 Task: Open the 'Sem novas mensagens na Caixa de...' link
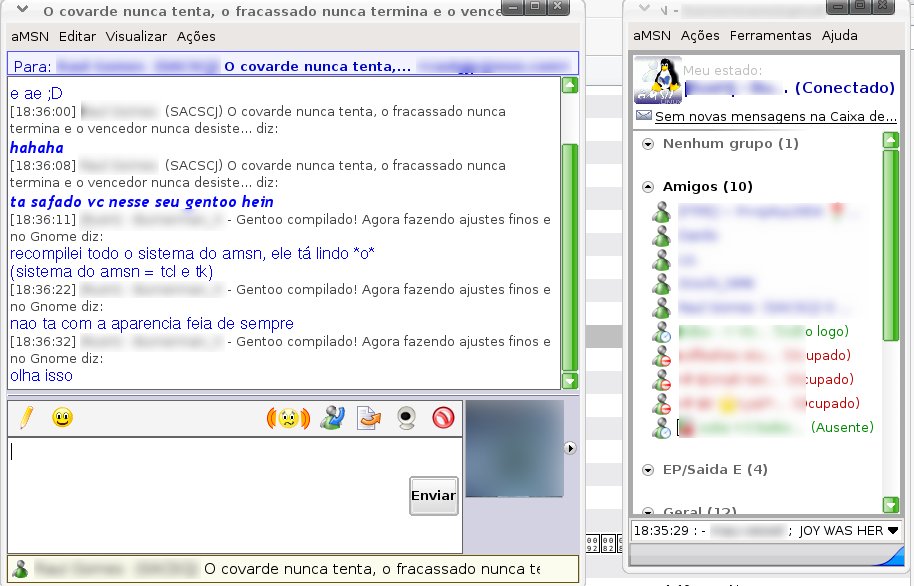point(776,116)
